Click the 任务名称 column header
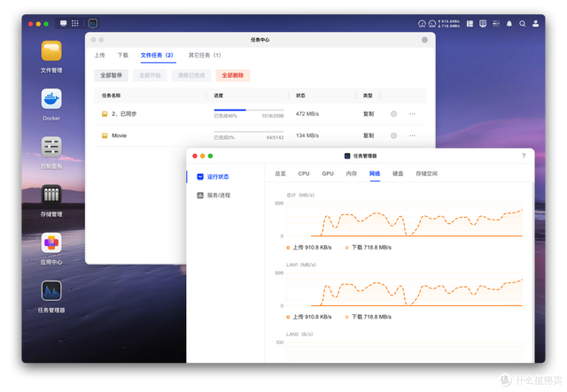The image size is (567, 392). pos(111,96)
